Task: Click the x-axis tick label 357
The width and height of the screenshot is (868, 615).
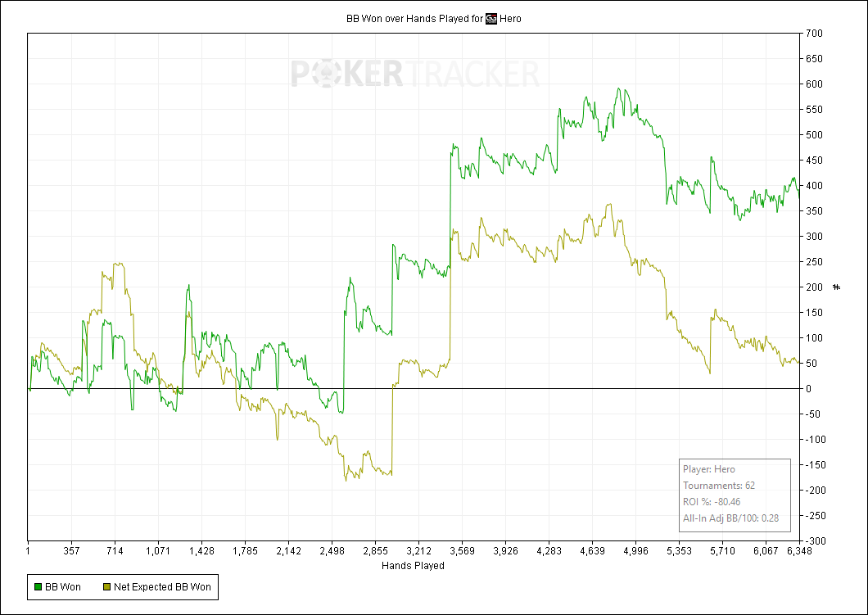Action: click(x=71, y=551)
